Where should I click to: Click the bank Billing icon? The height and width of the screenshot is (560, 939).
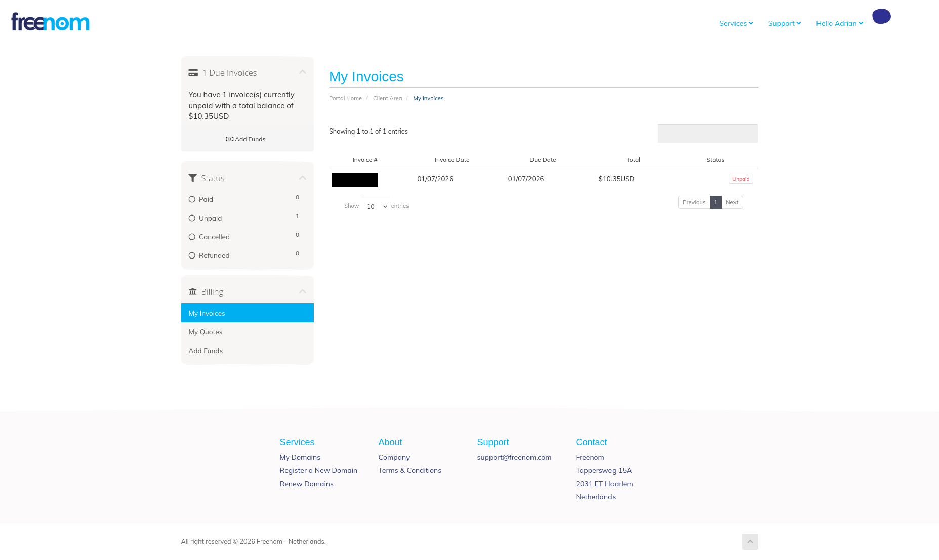pyautogui.click(x=192, y=292)
